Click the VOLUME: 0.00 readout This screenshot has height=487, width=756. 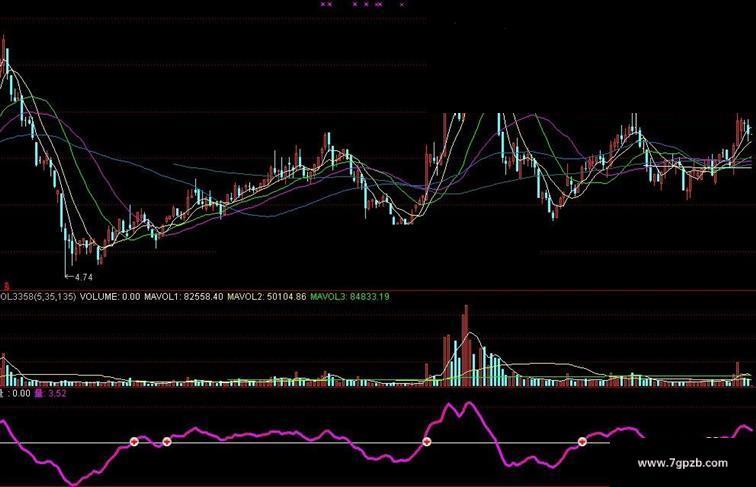[110, 297]
